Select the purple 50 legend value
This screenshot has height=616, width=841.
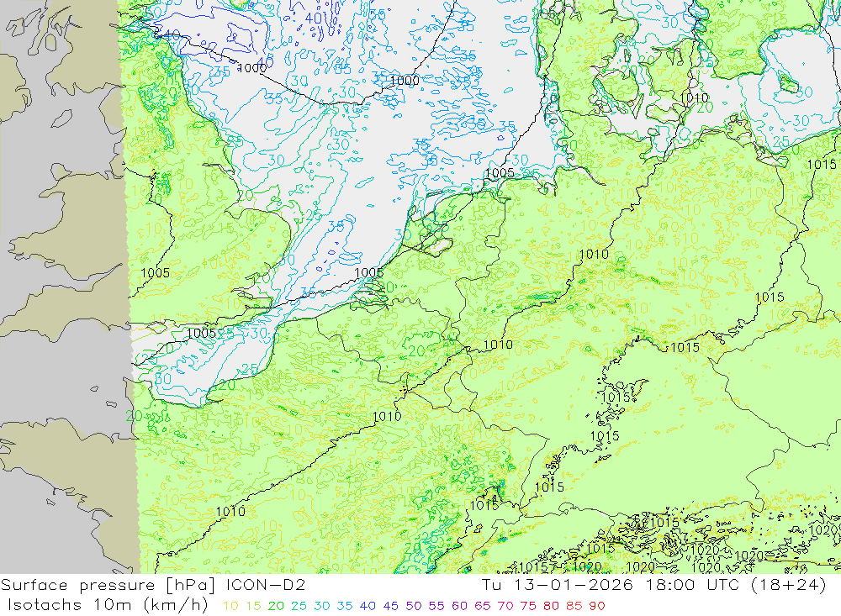click(x=414, y=606)
